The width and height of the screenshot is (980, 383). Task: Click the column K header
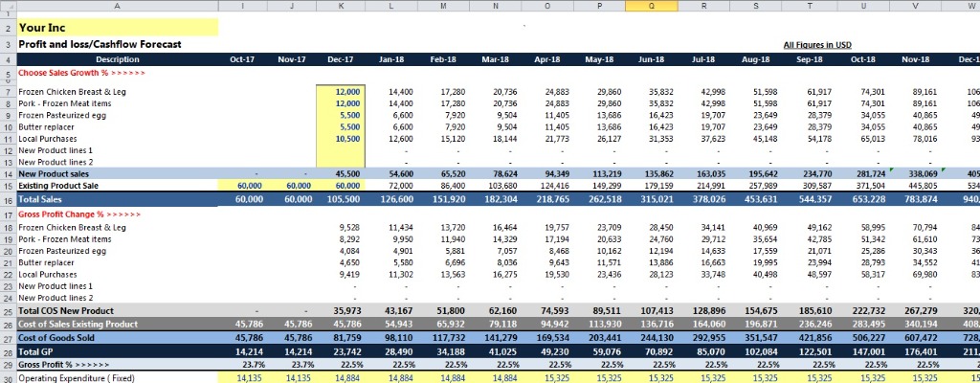(x=342, y=6)
